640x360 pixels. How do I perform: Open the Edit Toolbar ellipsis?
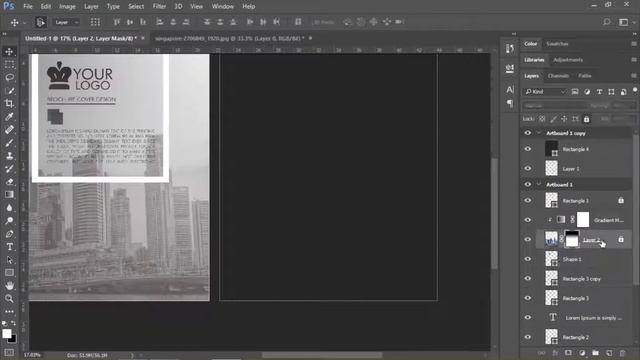tap(9, 311)
